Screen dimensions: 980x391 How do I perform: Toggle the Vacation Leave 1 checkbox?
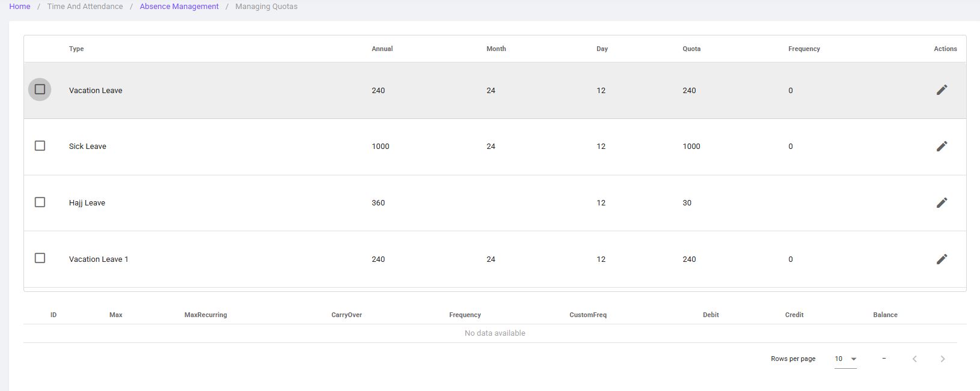coord(40,258)
